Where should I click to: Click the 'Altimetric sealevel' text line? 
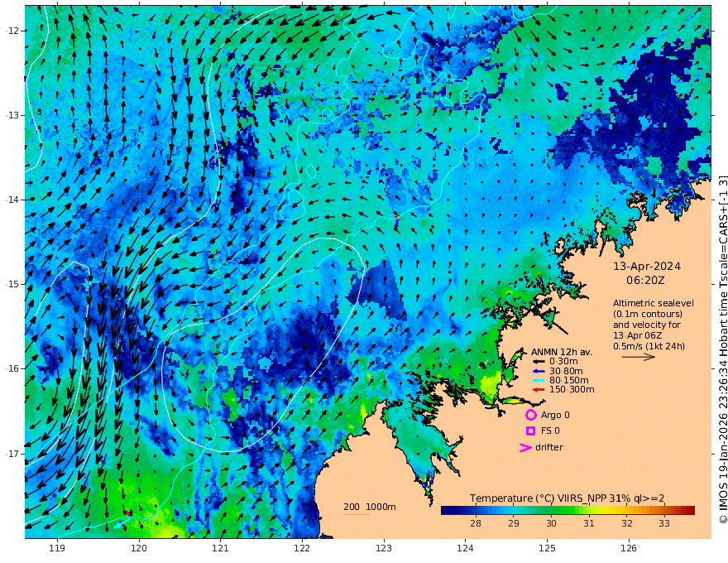click(x=654, y=303)
